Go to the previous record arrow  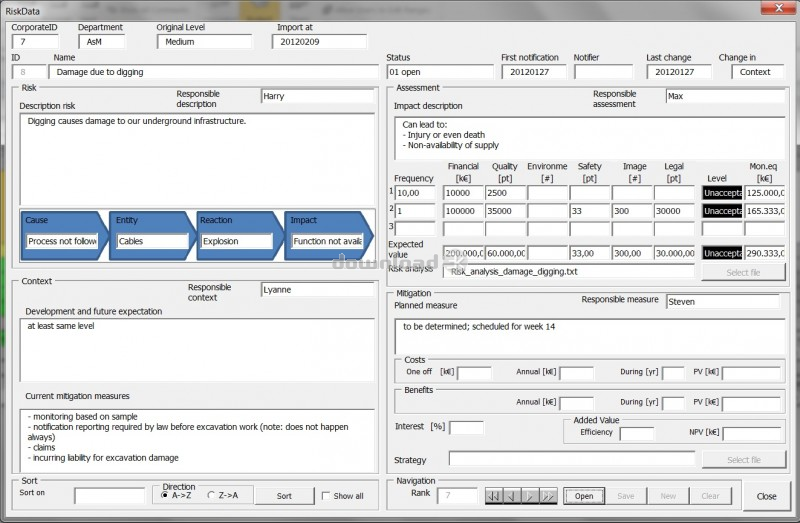coord(512,495)
